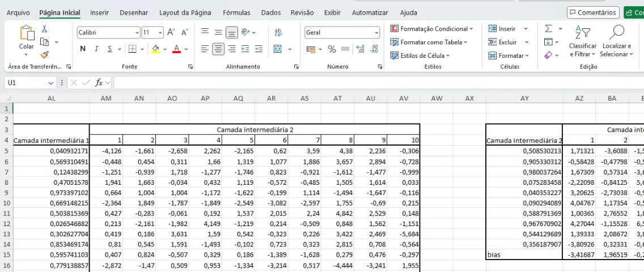Open the Comentários button
Screen dimensions: 644x272
593,12
